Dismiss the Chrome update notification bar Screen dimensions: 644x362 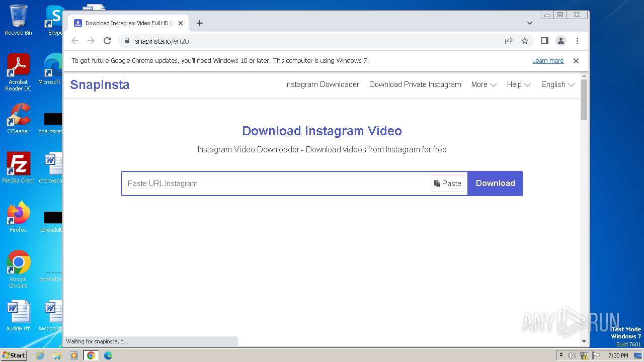[576, 61]
